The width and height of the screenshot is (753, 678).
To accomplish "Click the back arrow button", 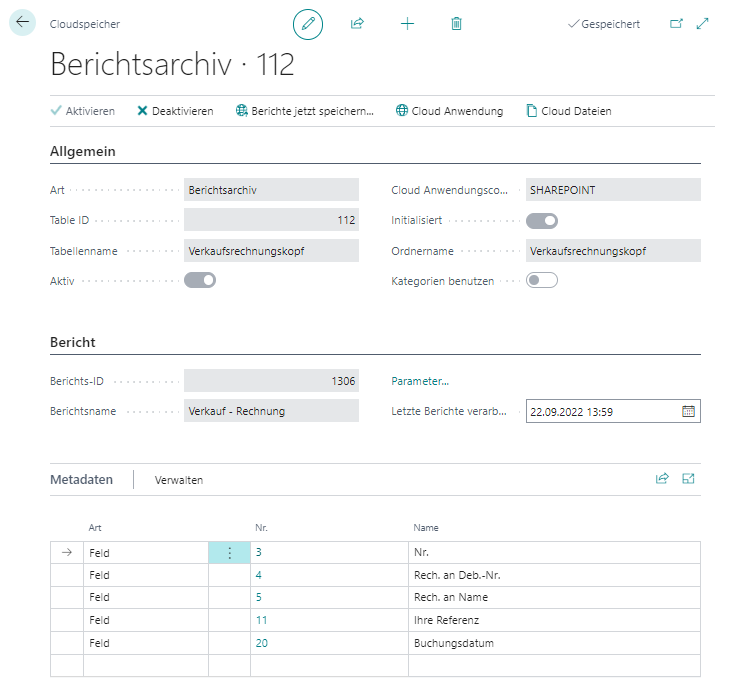I will pos(22,22).
